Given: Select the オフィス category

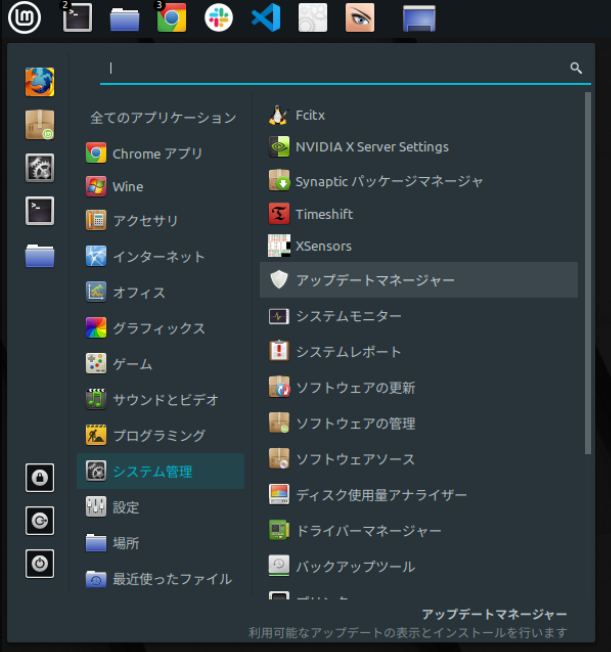Looking at the screenshot, I should click(x=161, y=292).
